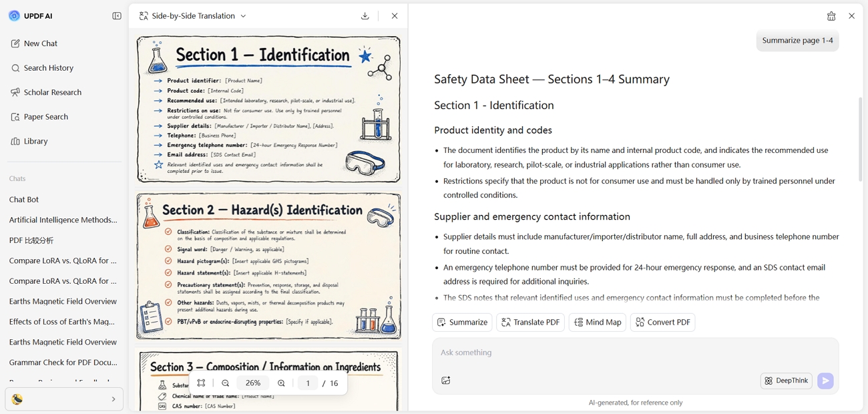The image size is (868, 414).
Task: Open the Grammar Check for PDF Docu... chat
Action: click(x=64, y=362)
